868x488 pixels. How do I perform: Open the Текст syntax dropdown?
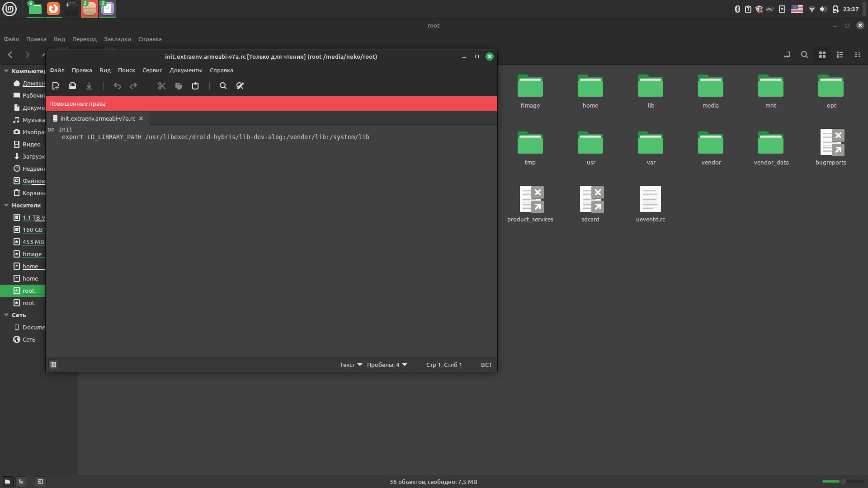tap(351, 365)
